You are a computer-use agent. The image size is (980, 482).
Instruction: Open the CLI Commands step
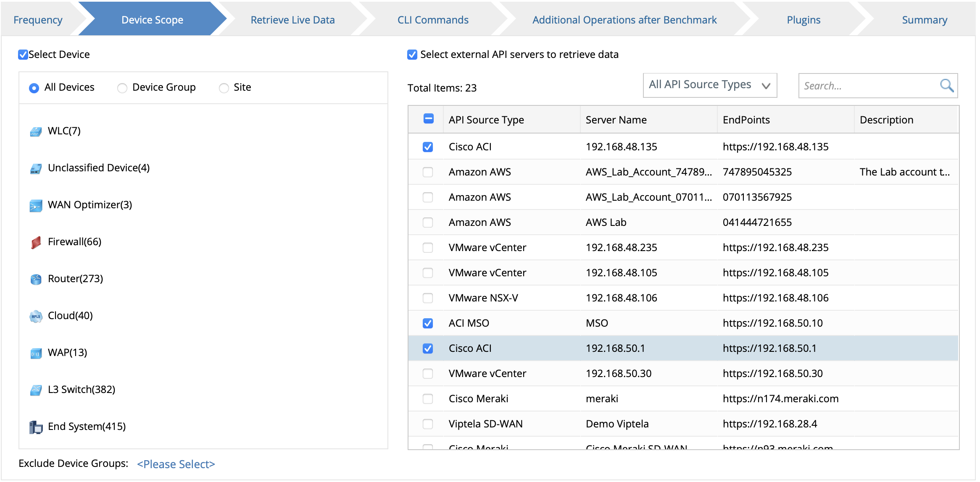432,19
